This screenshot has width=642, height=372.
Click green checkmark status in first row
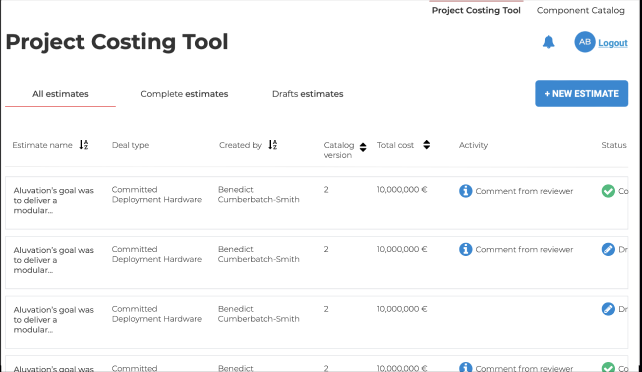click(x=608, y=191)
